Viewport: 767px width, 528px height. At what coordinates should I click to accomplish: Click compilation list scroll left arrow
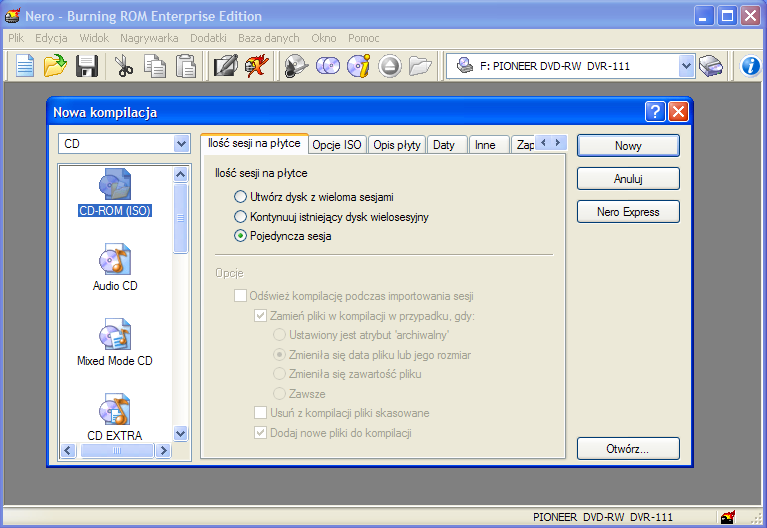point(68,450)
